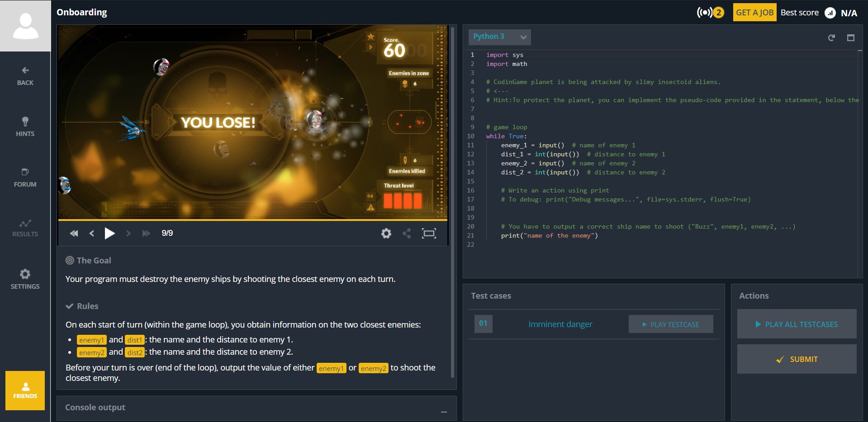Open the RESULTS sidebar item
868x422 pixels.
point(25,228)
